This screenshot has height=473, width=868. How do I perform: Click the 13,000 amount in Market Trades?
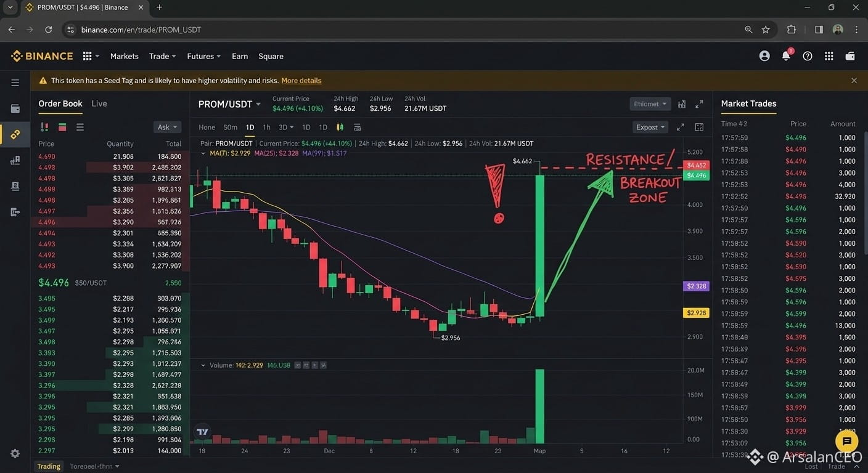(845, 325)
